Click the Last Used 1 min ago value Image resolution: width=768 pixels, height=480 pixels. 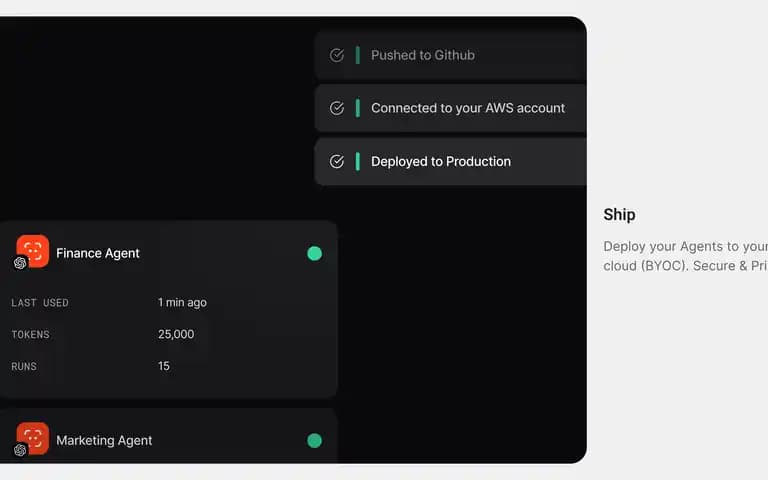click(x=182, y=303)
